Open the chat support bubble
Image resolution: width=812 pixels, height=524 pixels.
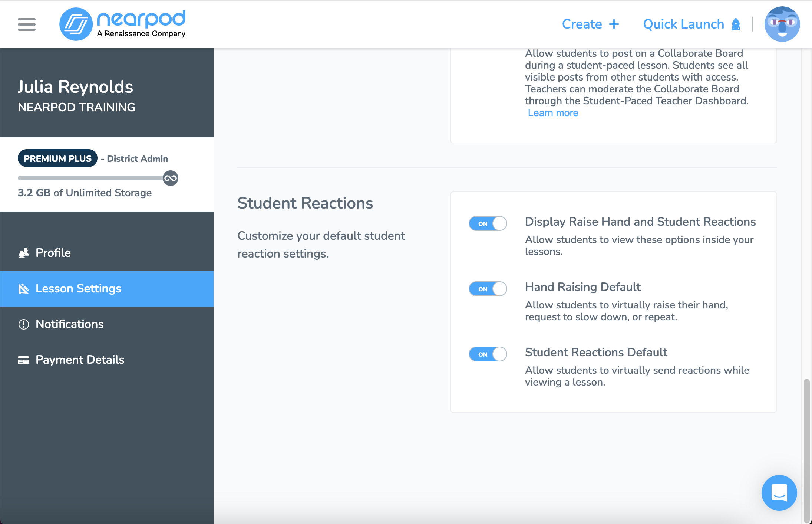(779, 492)
